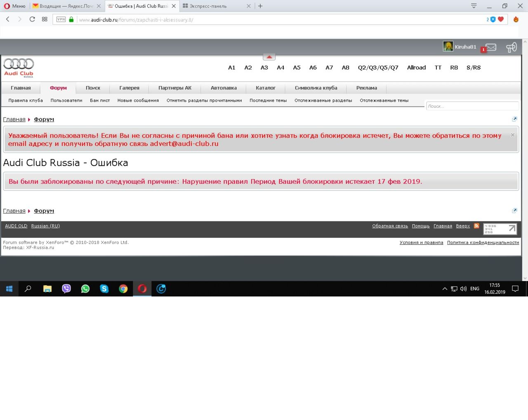Image resolution: width=528 pixels, height=420 pixels.
Task: Open Skype from the taskbar
Action: tap(104, 289)
